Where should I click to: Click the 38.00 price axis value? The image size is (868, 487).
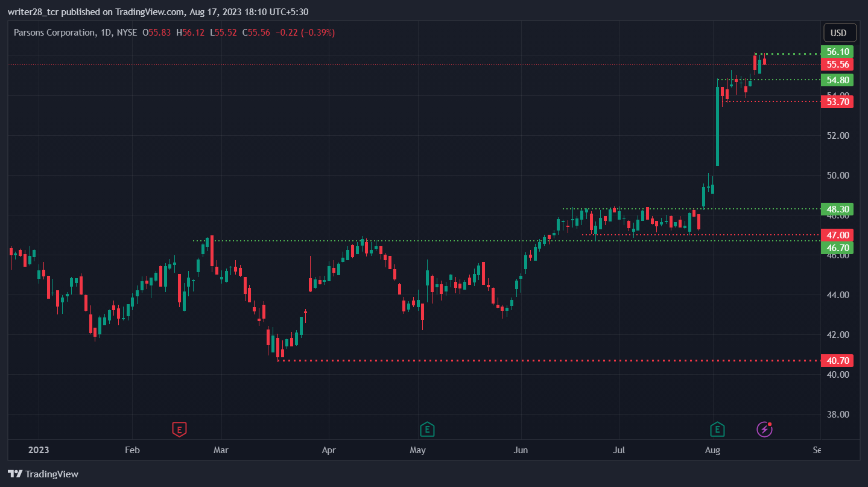(x=838, y=415)
